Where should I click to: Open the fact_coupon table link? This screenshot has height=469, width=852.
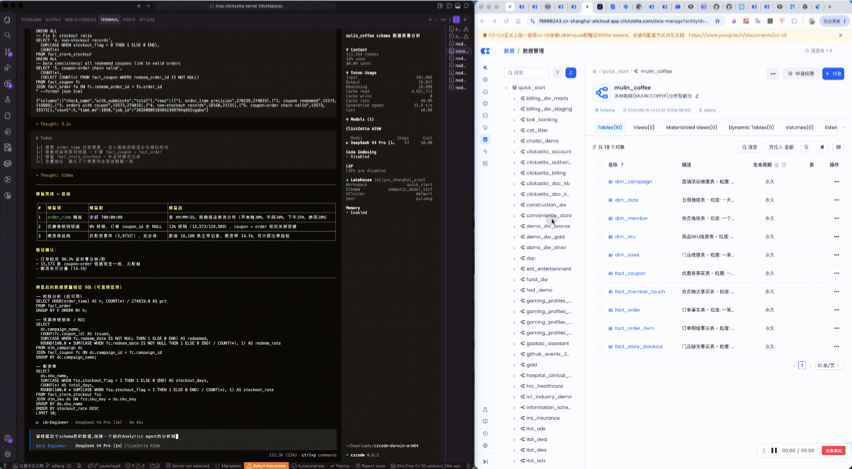630,273
